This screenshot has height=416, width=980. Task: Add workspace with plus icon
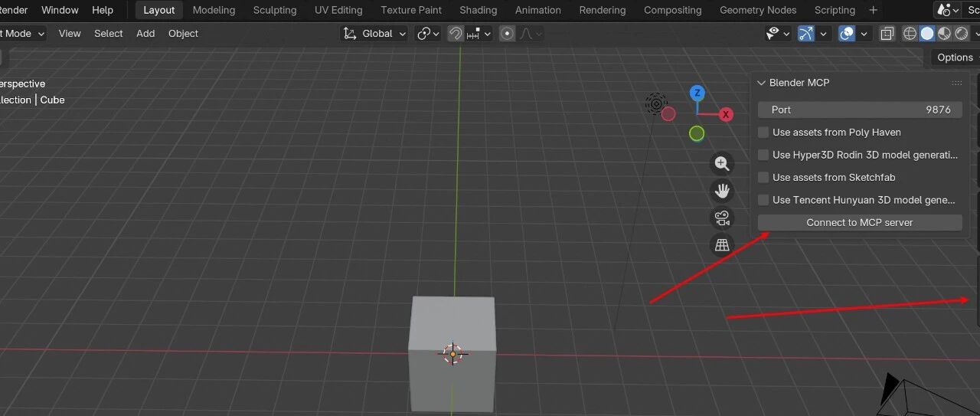pyautogui.click(x=873, y=10)
